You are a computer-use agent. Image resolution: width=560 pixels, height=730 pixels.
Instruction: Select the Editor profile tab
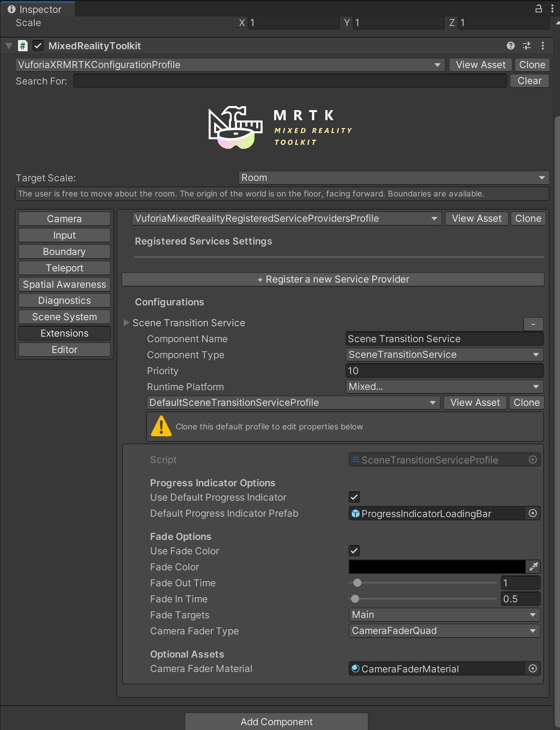point(64,350)
